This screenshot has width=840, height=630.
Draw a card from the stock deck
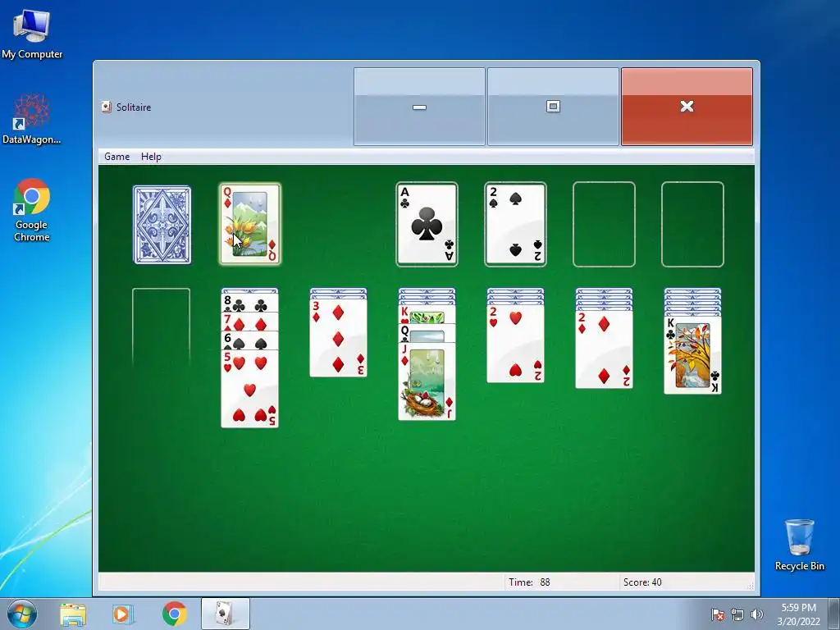[x=162, y=225]
